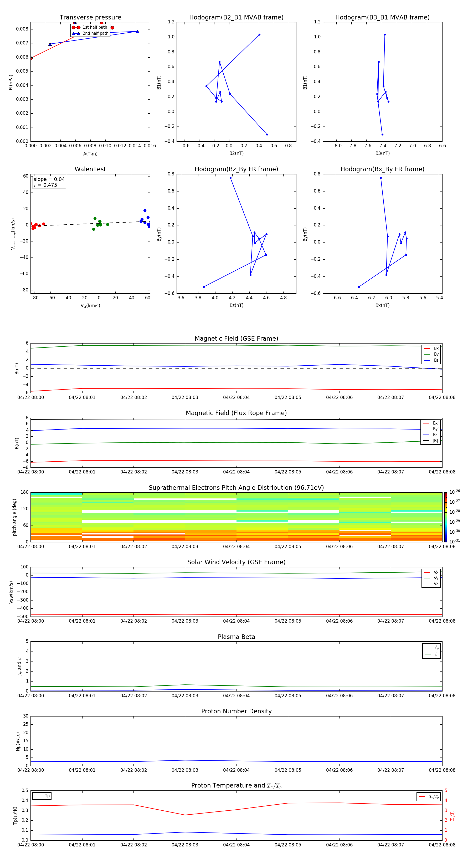The height and width of the screenshot is (868, 473).
Task: Click the "B2(nT)" x-axis label
Action: [x=236, y=154]
